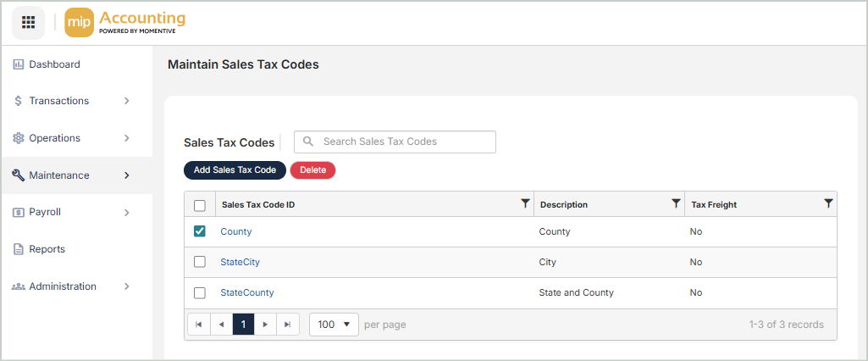Viewport: 868px width, 361px height.
Task: Filter the Sales Tax Code ID column
Action: [x=525, y=203]
